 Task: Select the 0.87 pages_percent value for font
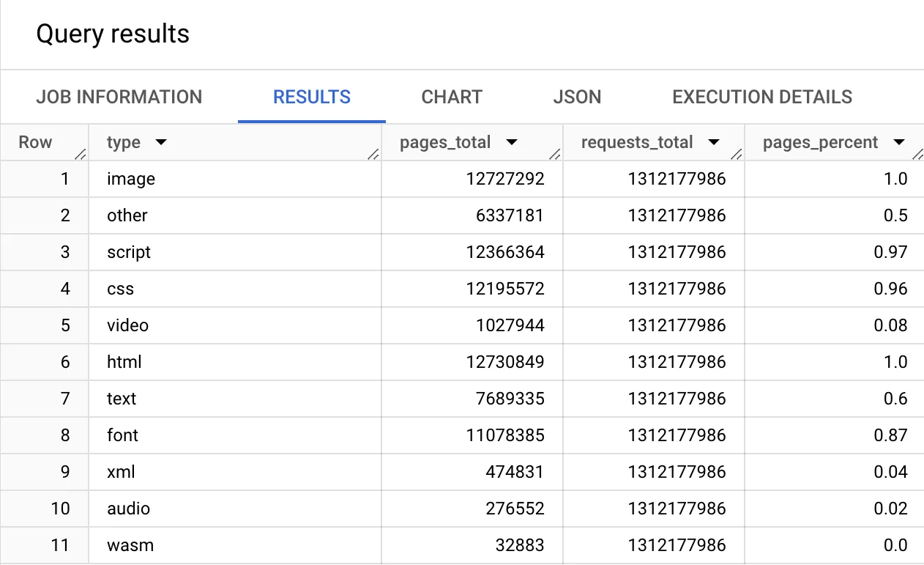890,435
